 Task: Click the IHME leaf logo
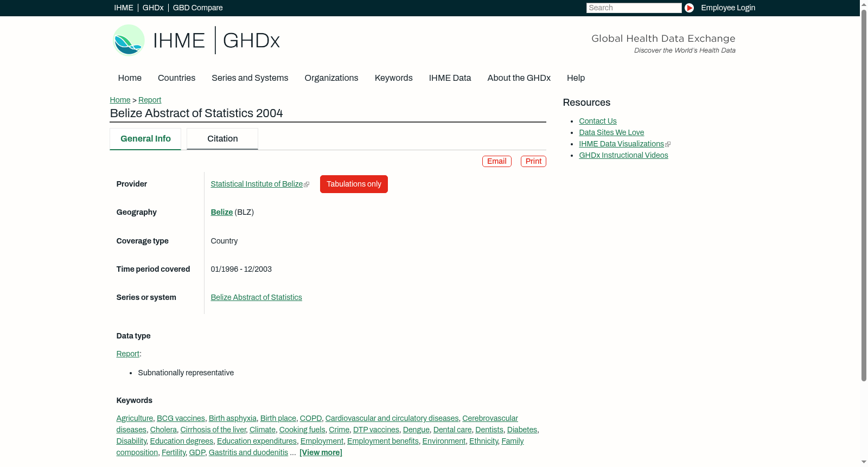click(129, 40)
